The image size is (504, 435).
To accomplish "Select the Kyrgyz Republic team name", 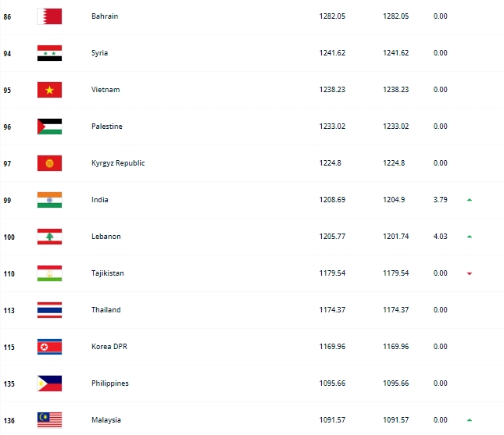I will (x=118, y=163).
